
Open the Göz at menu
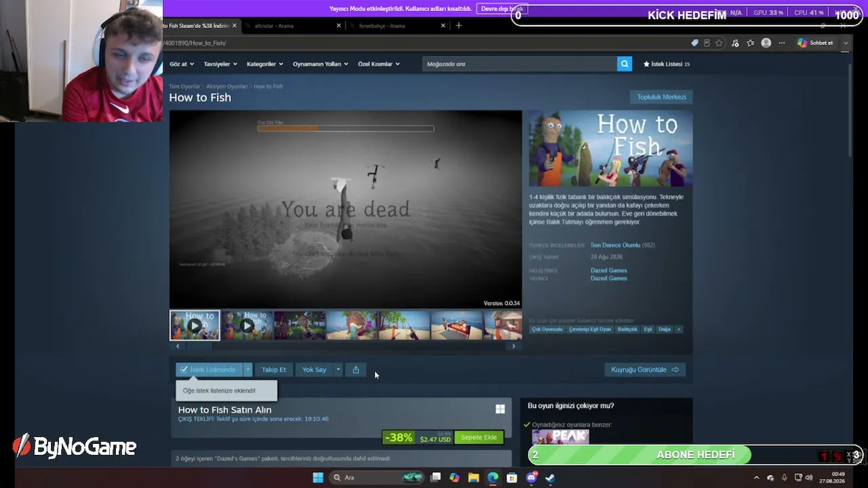pos(182,64)
